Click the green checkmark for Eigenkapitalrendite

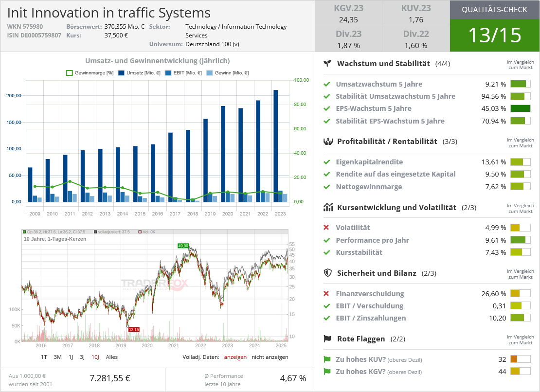[327, 162]
